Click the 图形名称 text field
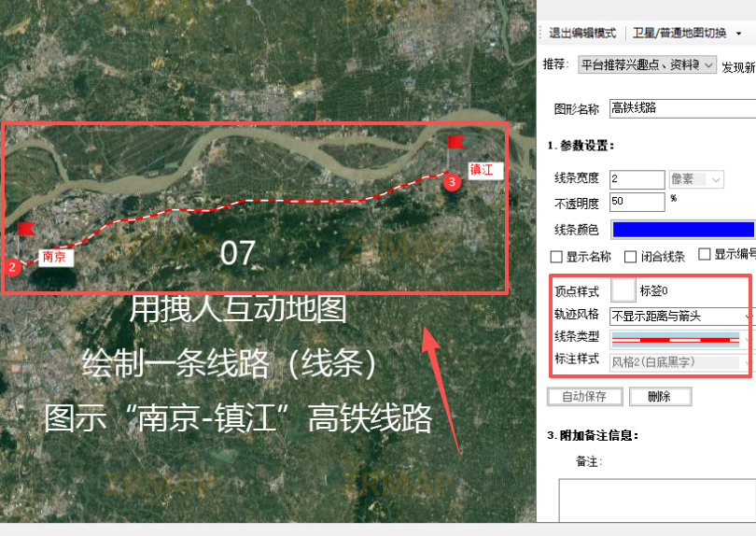This screenshot has width=756, height=536. pos(681,108)
